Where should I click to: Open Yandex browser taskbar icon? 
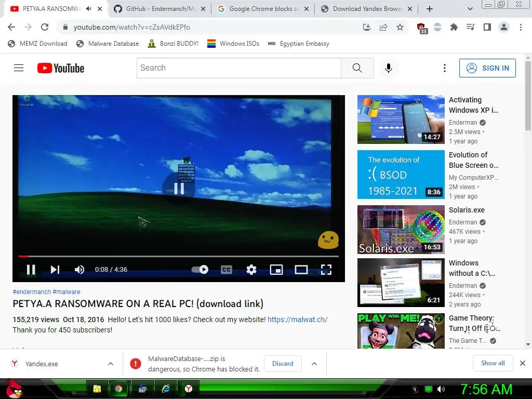[x=188, y=389]
